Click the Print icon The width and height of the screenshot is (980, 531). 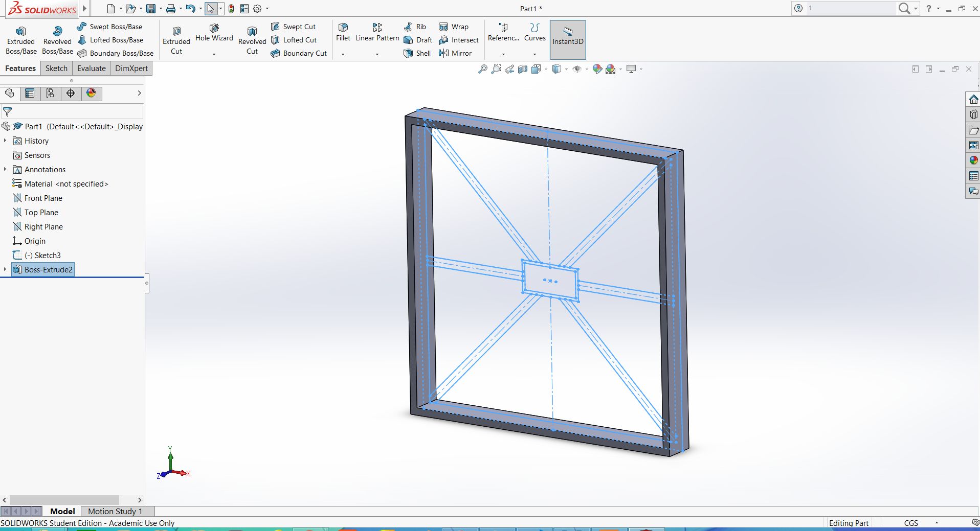click(x=171, y=9)
